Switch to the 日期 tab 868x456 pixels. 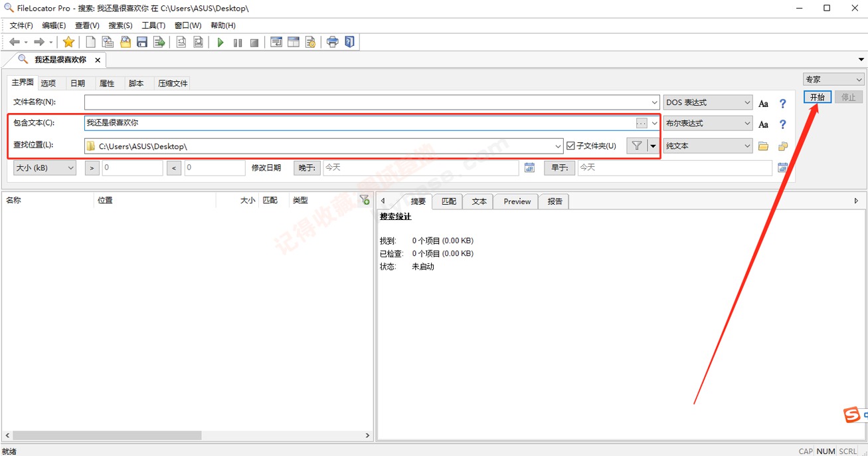(x=78, y=84)
